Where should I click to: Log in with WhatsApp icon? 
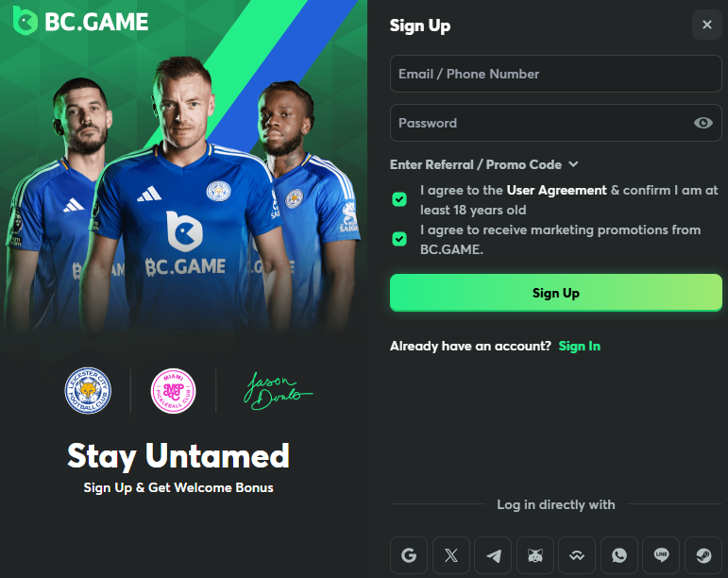point(618,555)
